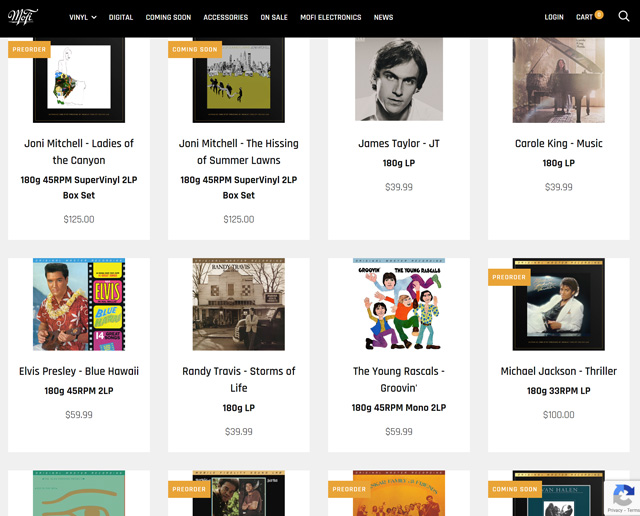Click Elvis Presley - Blue Hawaii title
The image size is (640, 516).
[x=79, y=371]
